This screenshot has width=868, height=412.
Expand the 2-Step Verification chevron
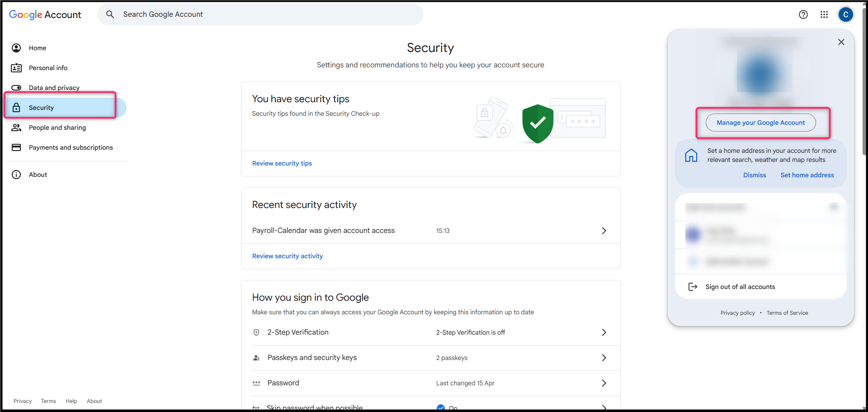pyautogui.click(x=604, y=332)
